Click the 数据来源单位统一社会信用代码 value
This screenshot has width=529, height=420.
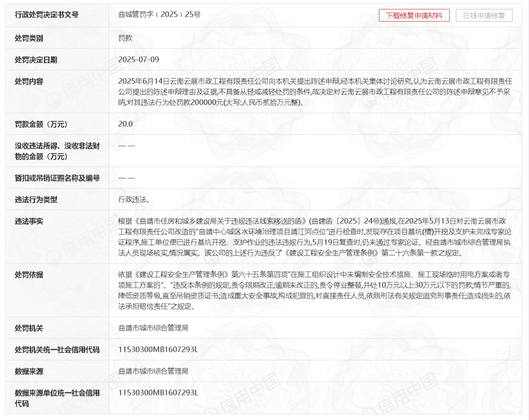click(x=158, y=392)
